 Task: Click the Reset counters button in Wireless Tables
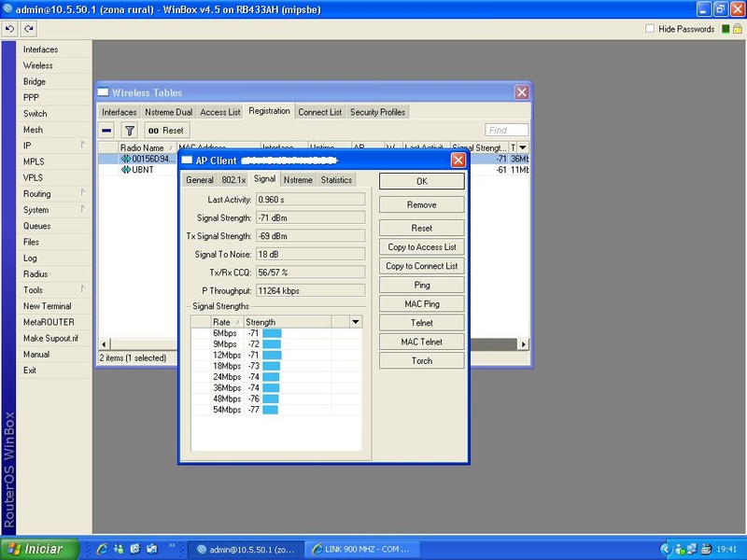(x=166, y=130)
